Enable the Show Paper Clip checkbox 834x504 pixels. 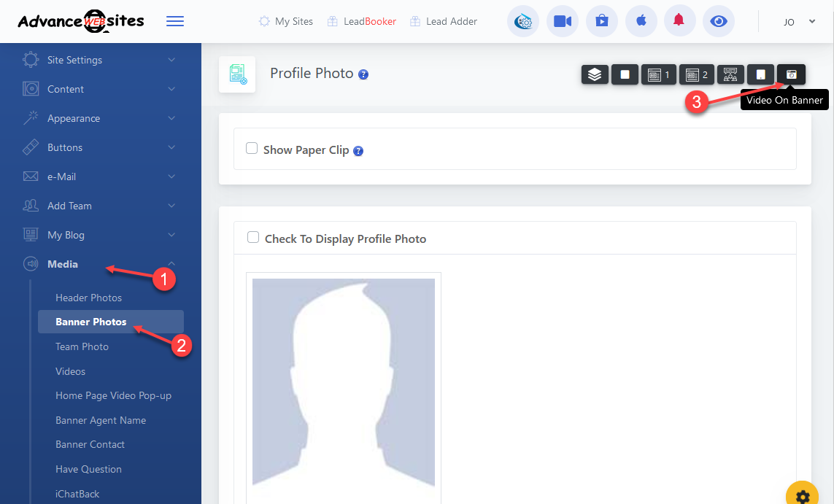(252, 149)
